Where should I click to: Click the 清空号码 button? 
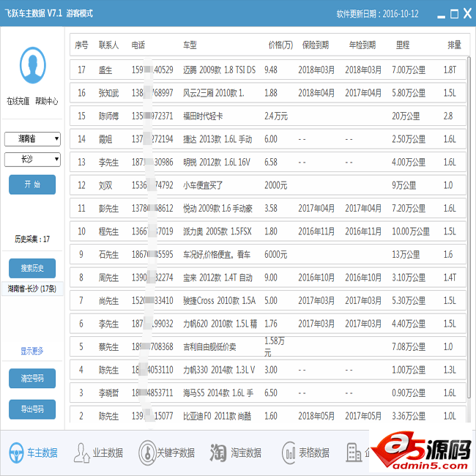pyautogui.click(x=32, y=379)
